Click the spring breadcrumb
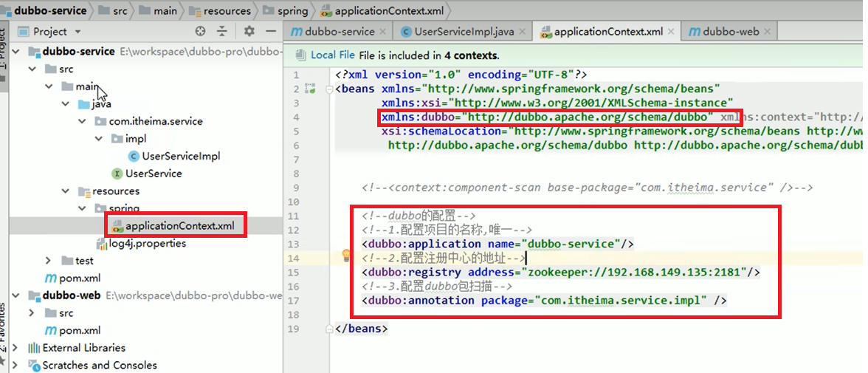 (x=286, y=10)
